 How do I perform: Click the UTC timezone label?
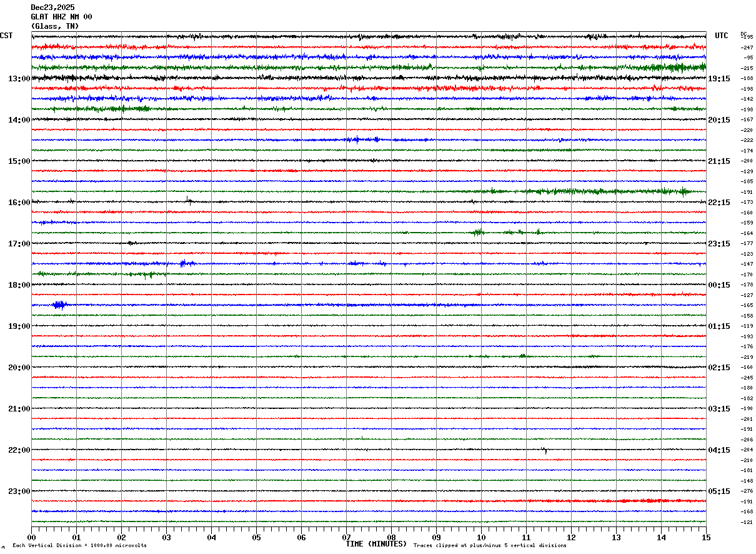pos(722,36)
